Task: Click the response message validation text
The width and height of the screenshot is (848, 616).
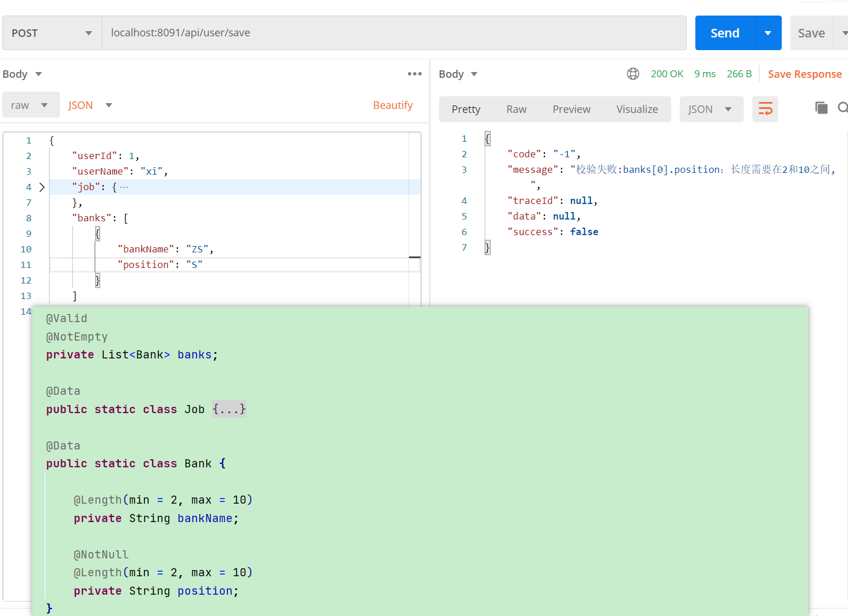Action: (703, 169)
